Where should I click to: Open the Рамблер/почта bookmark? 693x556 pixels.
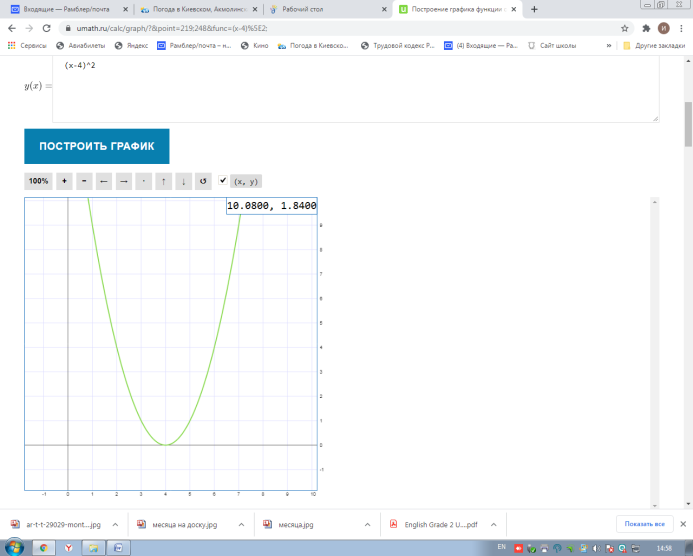tap(194, 46)
